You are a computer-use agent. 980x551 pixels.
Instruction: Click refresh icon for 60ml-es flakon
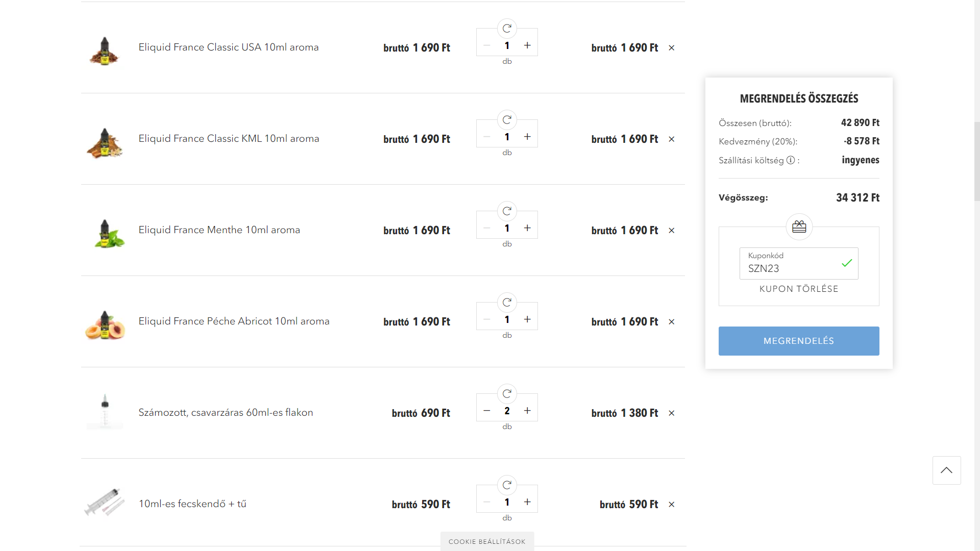point(507,394)
